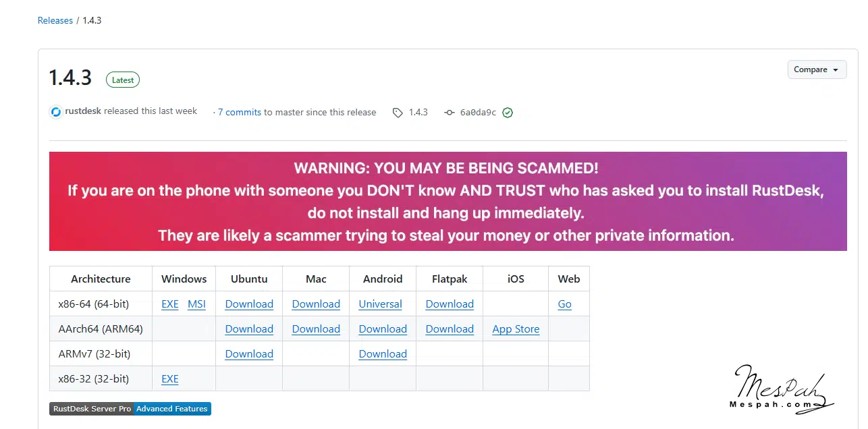
Task: Open the Compare dropdown
Action: (x=817, y=69)
